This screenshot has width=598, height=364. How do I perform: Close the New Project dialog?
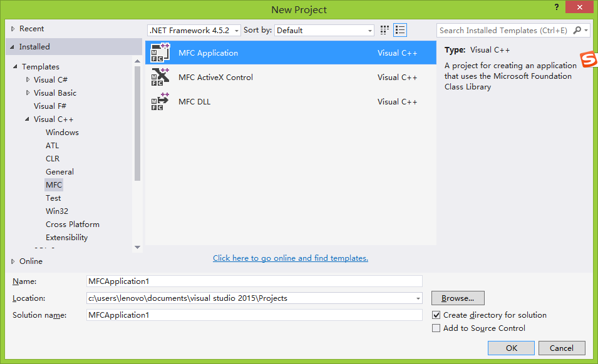click(579, 7)
